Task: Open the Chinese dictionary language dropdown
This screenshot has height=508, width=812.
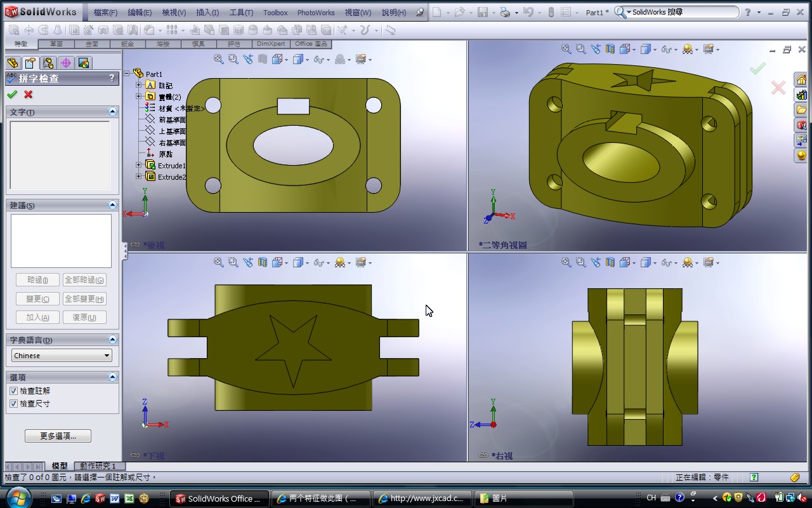Action: pyautogui.click(x=62, y=356)
